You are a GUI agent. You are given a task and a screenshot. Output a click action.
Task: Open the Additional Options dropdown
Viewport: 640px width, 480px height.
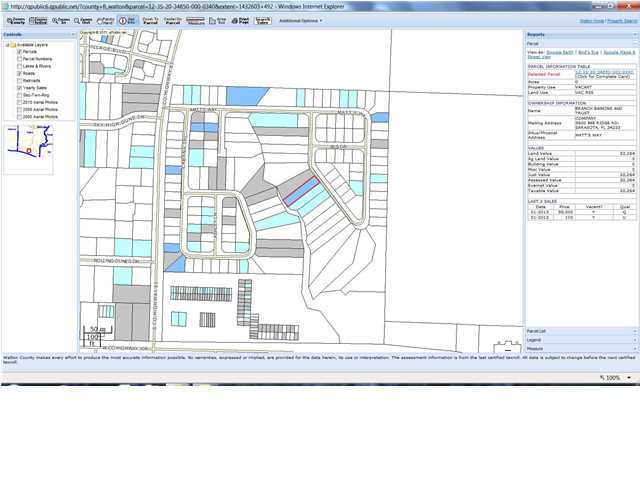(300, 20)
